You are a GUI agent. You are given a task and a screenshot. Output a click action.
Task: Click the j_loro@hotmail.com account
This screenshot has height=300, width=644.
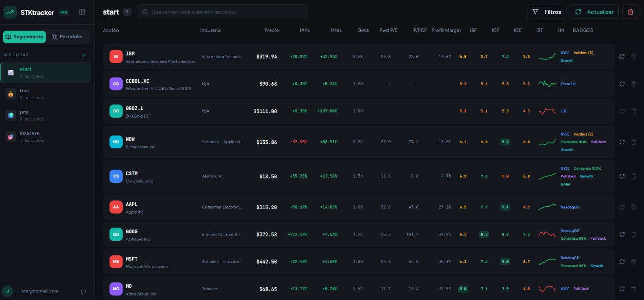pos(37,291)
